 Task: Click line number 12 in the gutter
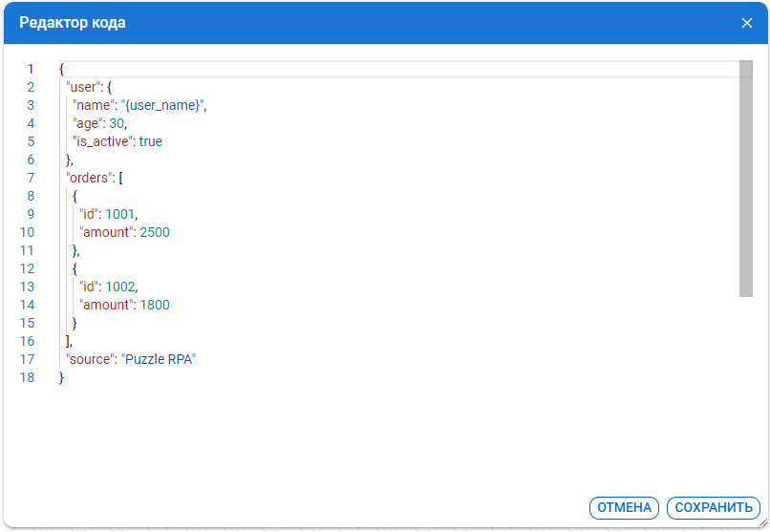pyautogui.click(x=27, y=268)
